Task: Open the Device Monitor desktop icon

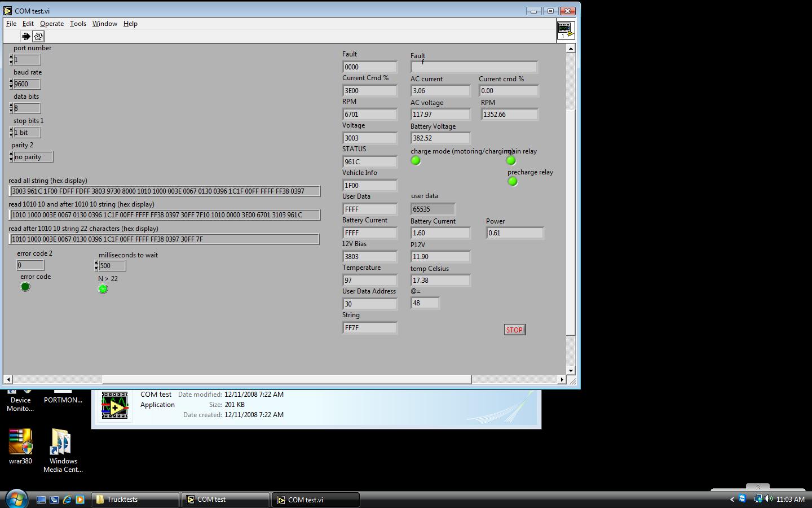Action: coord(20,400)
